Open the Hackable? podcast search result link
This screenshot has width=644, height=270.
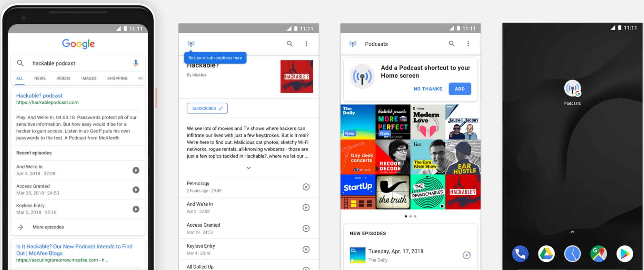pos(39,96)
